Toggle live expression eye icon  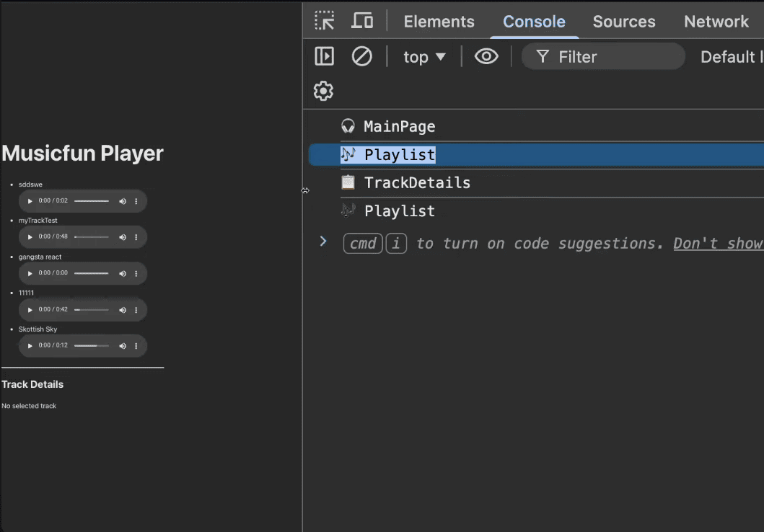point(486,56)
